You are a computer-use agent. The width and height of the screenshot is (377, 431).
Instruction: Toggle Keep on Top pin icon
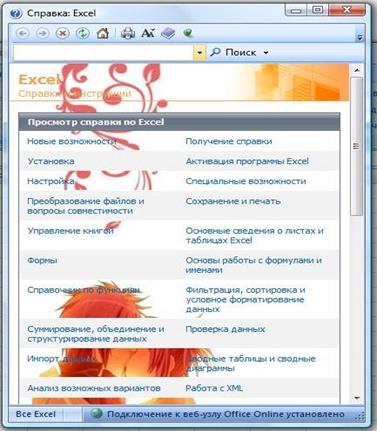[188, 33]
